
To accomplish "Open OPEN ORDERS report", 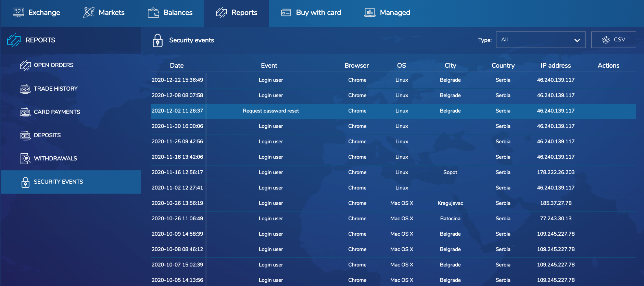I will coord(53,65).
